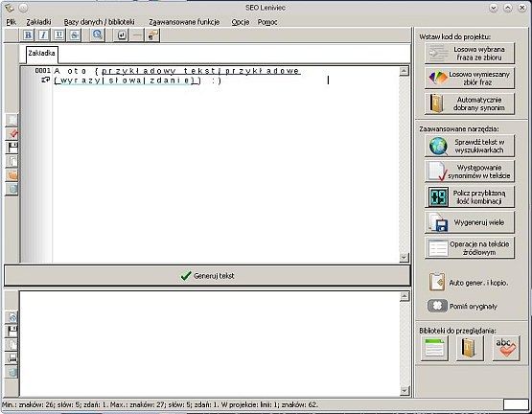Click the Generuj tekst button

pos(207,276)
